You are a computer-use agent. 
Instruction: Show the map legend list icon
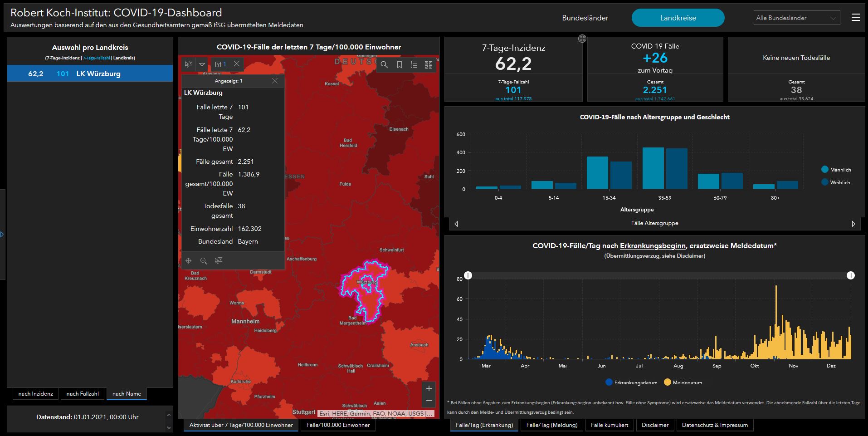414,65
